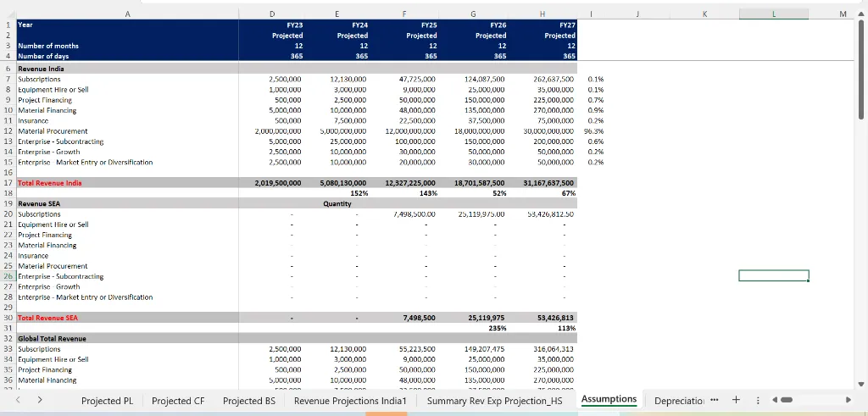868x416 pixels.
Task: Add a new sheet with plus icon
Action: point(736,400)
